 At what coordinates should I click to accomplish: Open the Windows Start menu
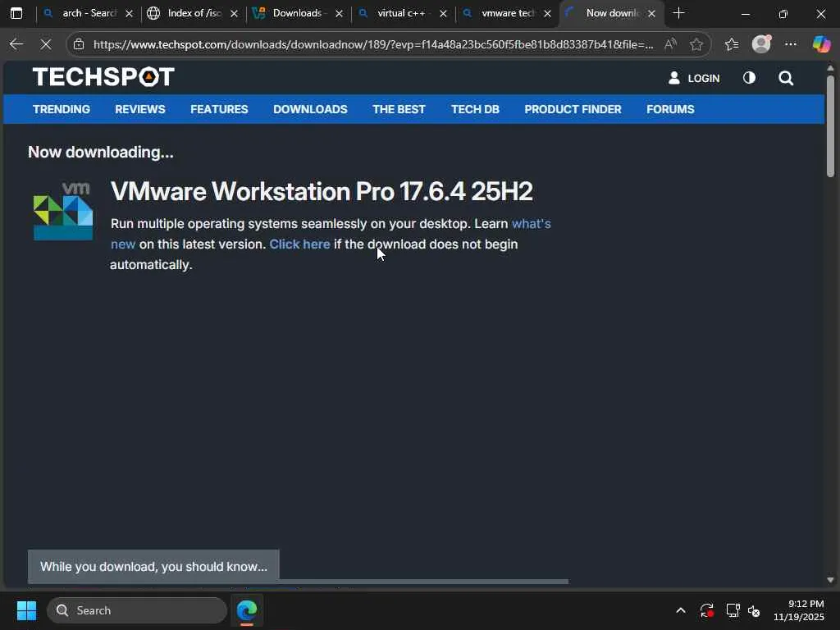tap(27, 610)
